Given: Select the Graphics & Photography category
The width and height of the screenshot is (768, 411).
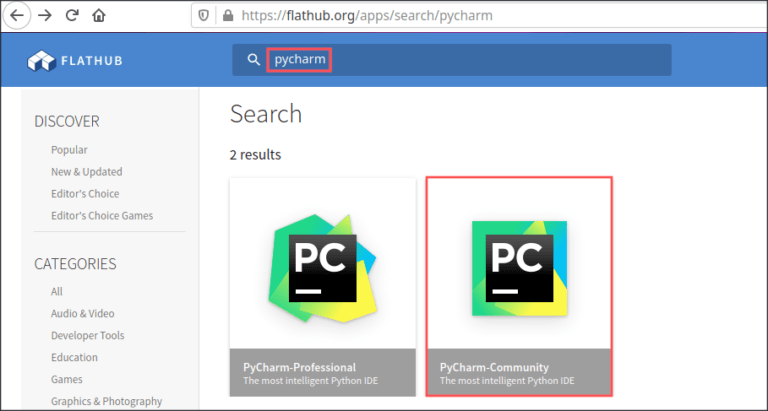Looking at the screenshot, I should coord(106,401).
